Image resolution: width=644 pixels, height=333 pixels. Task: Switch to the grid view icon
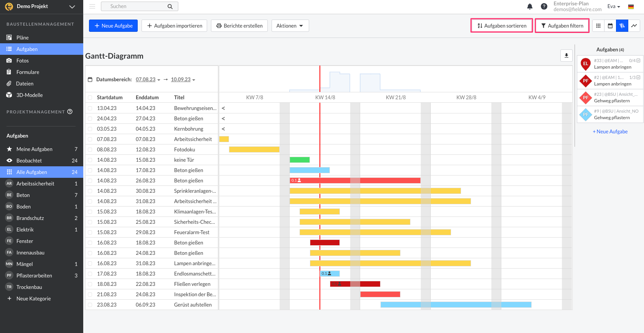pyautogui.click(x=598, y=26)
